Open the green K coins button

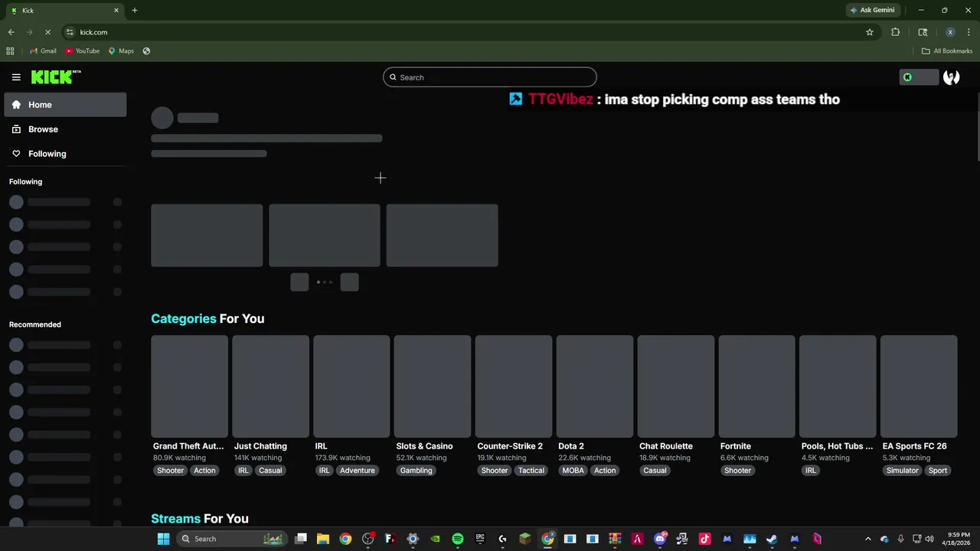[x=919, y=77]
